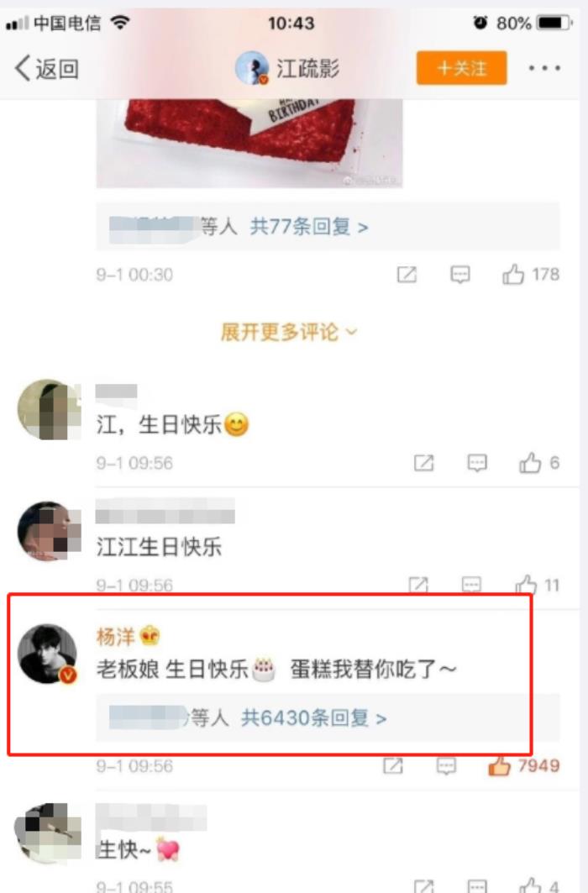Open 杨洋's username link
The height and width of the screenshot is (893, 588).
[x=116, y=636]
